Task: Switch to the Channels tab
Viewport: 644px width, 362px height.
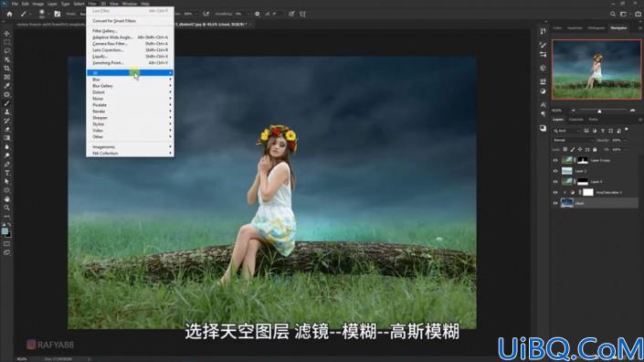Action: pyautogui.click(x=575, y=120)
